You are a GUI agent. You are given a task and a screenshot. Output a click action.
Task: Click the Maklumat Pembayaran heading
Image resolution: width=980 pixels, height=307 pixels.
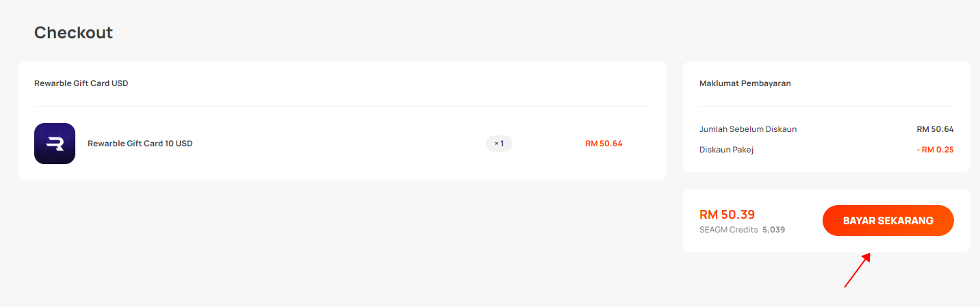click(x=745, y=83)
